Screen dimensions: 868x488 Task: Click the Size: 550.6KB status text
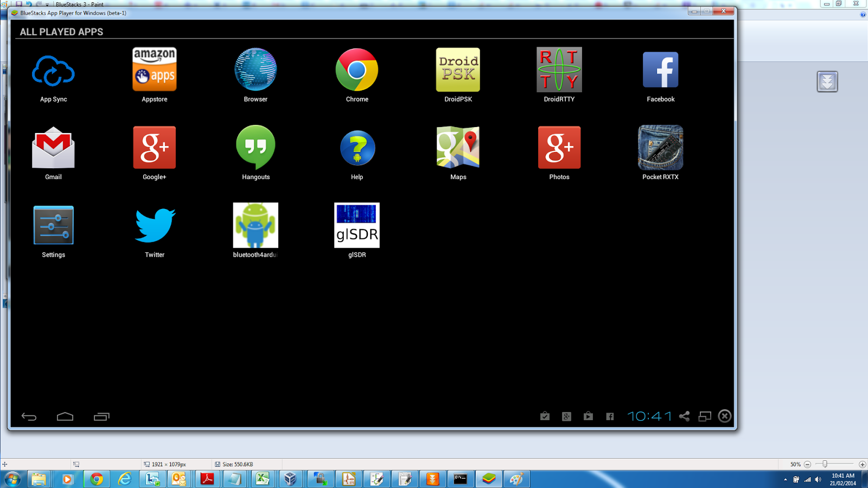tap(238, 464)
